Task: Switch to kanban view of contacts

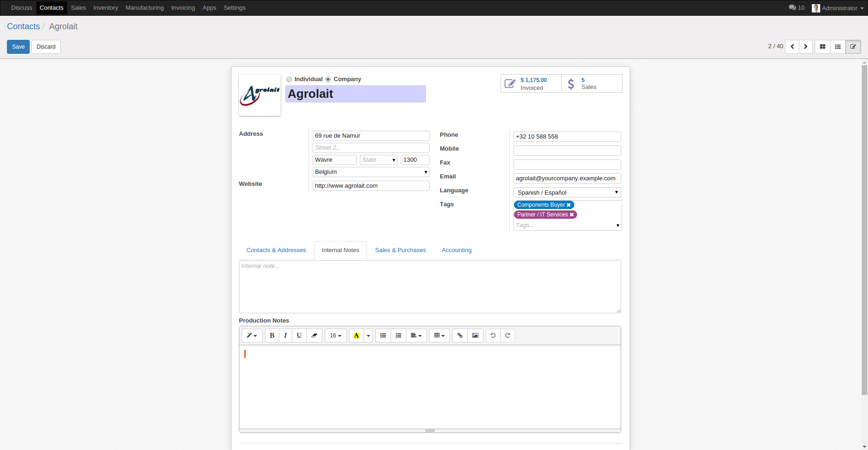Action: (x=822, y=46)
